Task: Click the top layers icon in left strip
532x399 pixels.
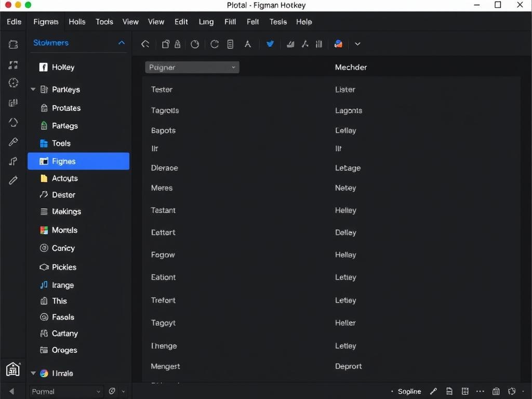Action: pos(13,45)
